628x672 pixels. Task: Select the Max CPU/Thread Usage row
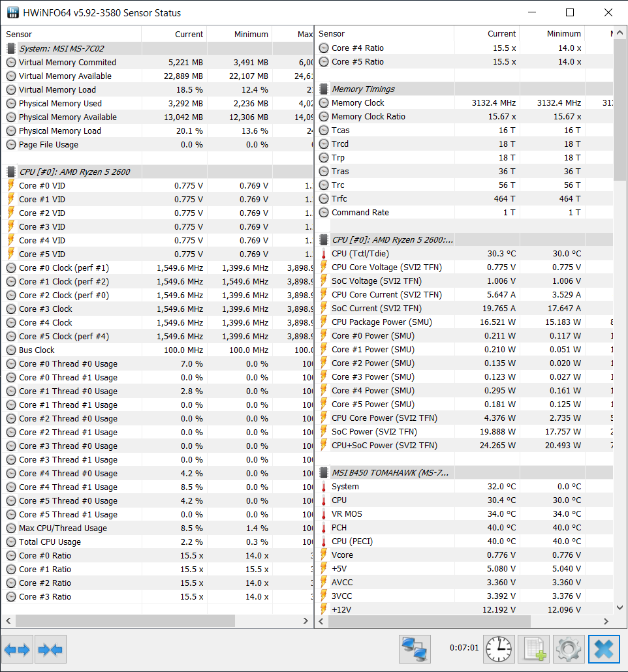(157, 528)
